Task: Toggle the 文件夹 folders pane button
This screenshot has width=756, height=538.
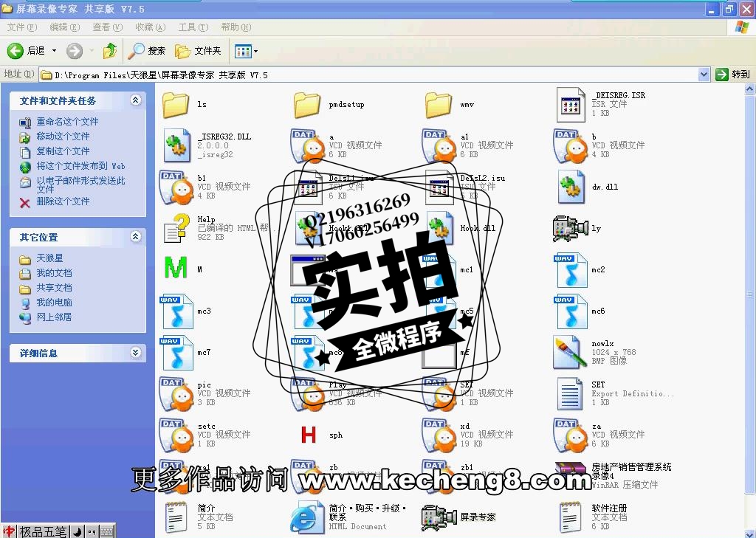Action: [x=198, y=51]
